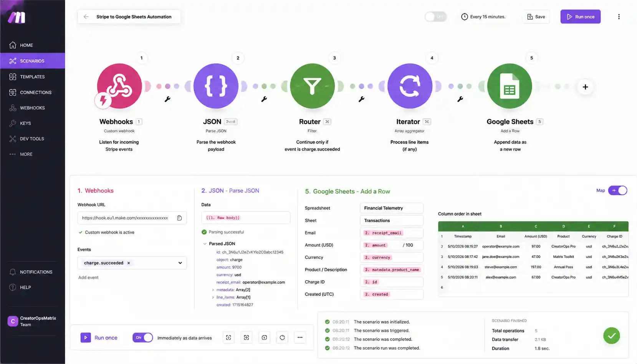Expand the line_items Array[1] node
The width and height of the screenshot is (637, 364).
213,297
